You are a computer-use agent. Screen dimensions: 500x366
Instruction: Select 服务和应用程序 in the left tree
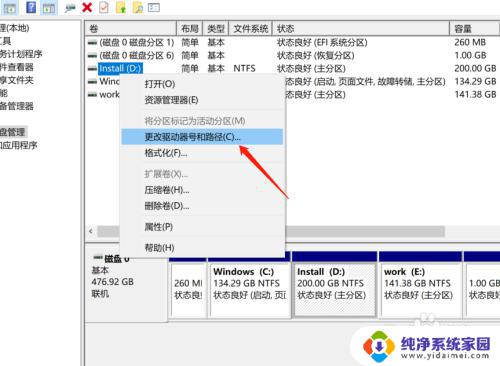pyautogui.click(x=19, y=145)
